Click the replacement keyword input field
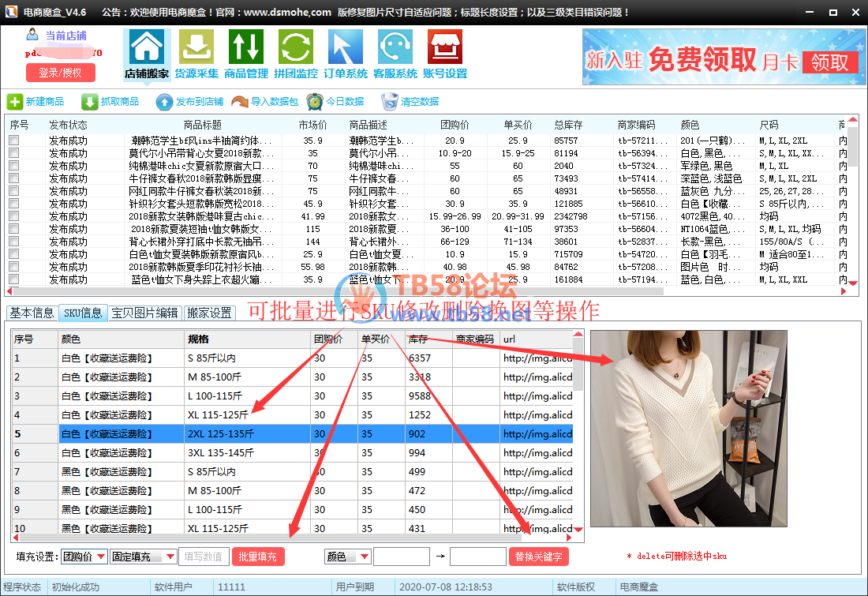 tap(477, 557)
